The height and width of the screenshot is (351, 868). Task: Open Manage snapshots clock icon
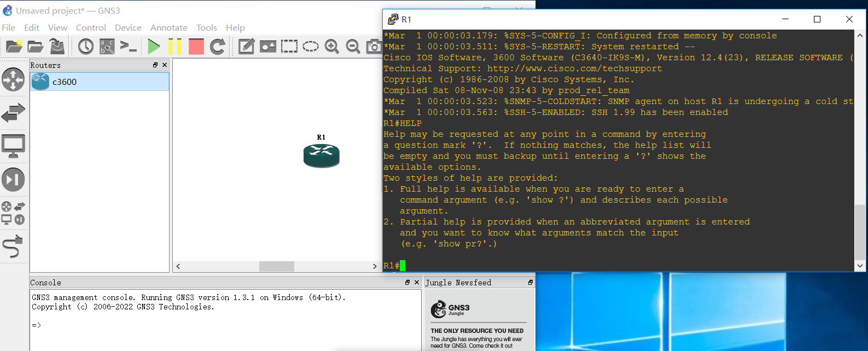(86, 47)
